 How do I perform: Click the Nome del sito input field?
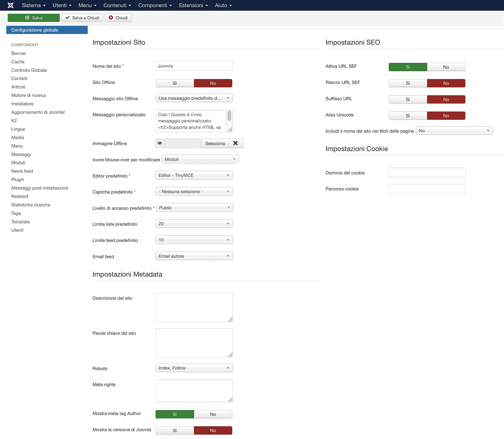pyautogui.click(x=194, y=66)
